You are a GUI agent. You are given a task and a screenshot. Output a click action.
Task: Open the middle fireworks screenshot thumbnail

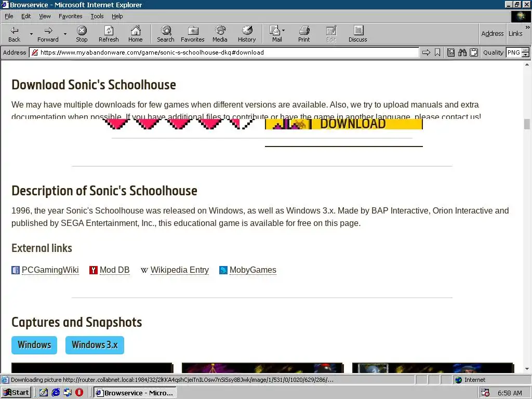click(262, 368)
